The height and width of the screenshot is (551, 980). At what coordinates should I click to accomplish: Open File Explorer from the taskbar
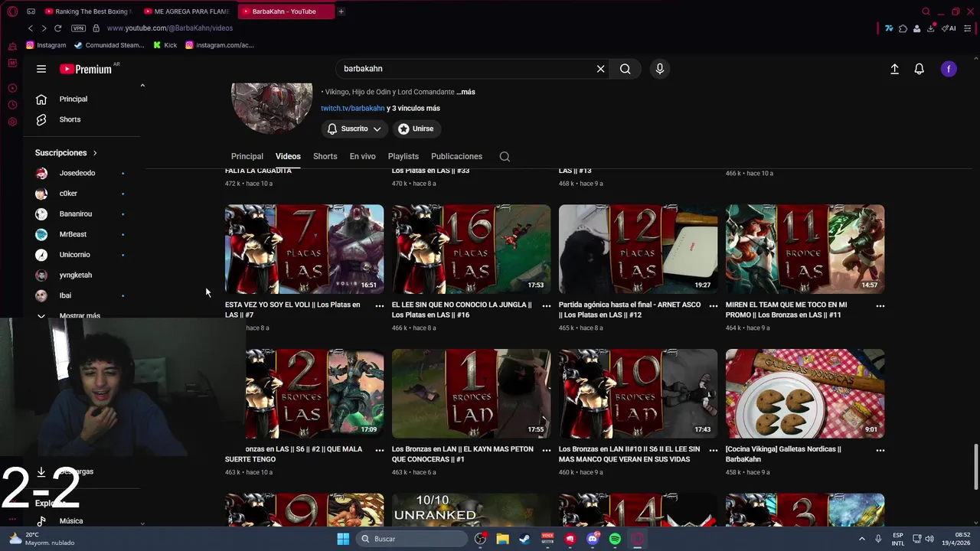(502, 539)
